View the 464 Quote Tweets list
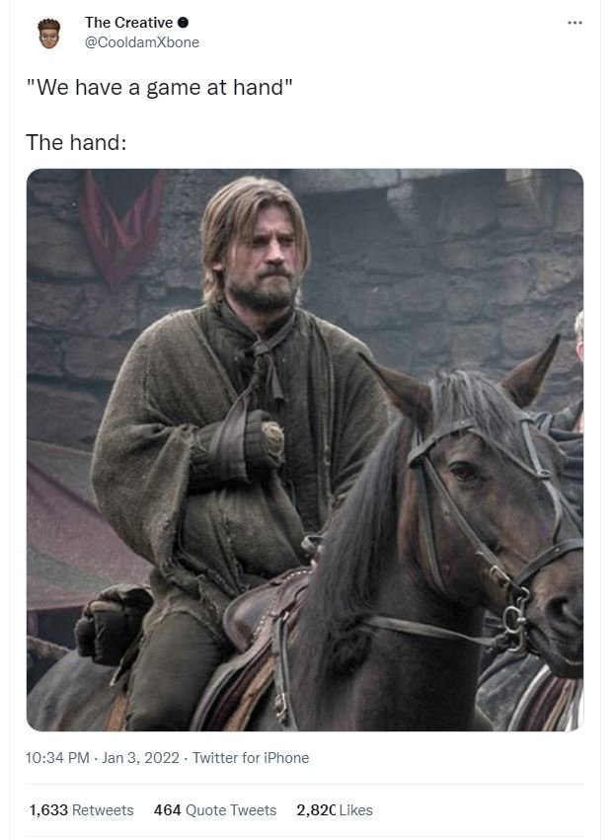The width and height of the screenshot is (616, 840). tap(215, 810)
